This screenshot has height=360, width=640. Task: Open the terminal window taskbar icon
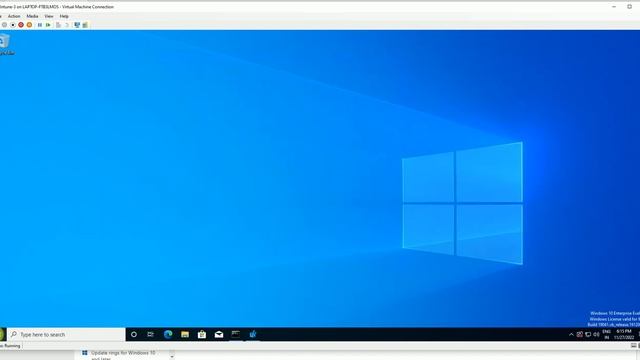[x=236, y=334]
